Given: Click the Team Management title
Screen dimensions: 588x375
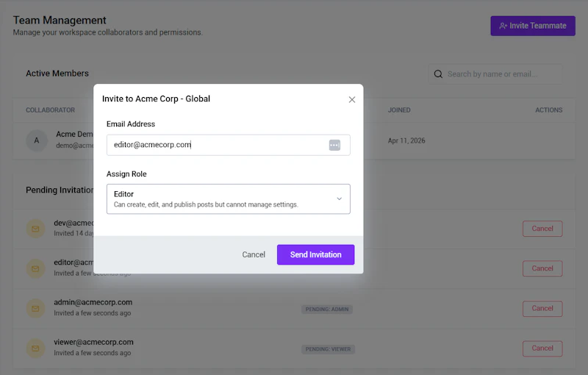Looking at the screenshot, I should pos(60,21).
